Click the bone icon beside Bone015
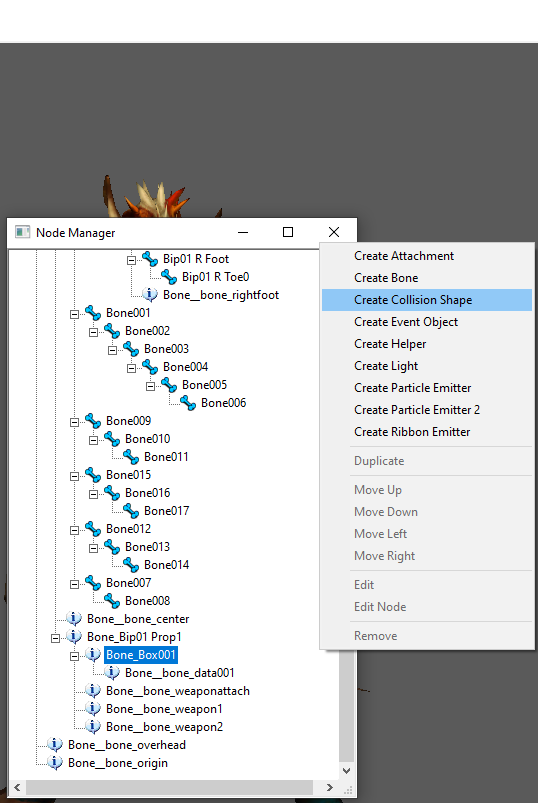 coord(93,475)
